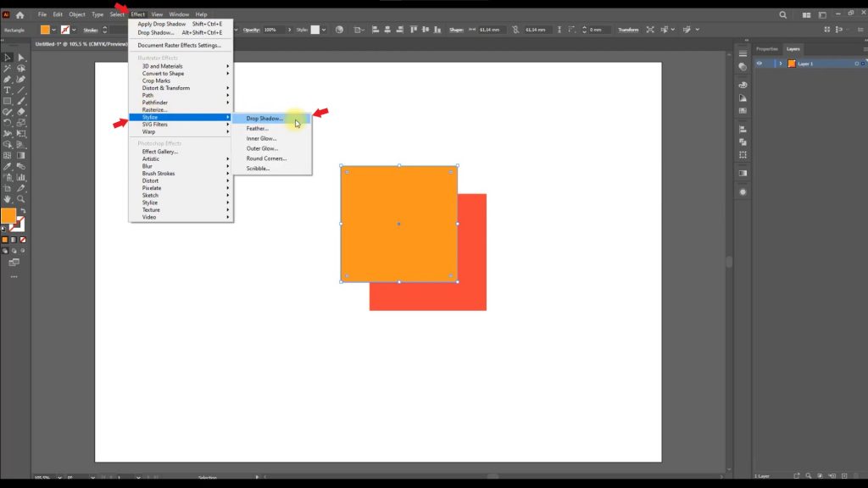The width and height of the screenshot is (868, 488).
Task: Select the Scale tool
Action: pyautogui.click(x=21, y=123)
